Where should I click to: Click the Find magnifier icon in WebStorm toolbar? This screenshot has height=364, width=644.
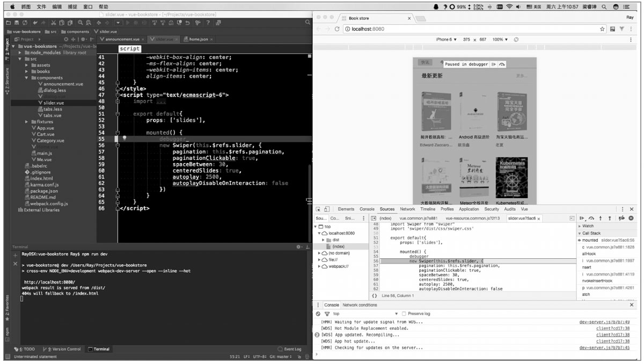click(80, 23)
